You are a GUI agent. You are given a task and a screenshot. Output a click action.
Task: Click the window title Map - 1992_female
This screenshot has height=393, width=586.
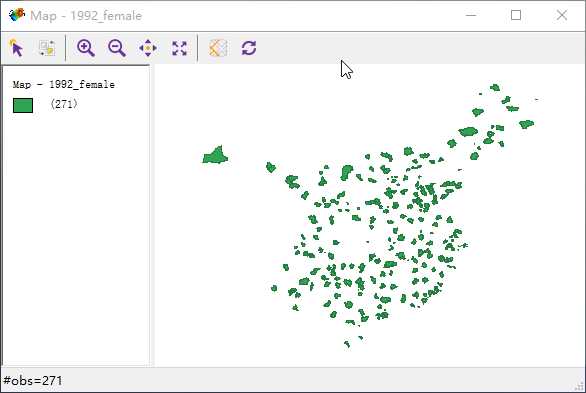[x=86, y=16]
